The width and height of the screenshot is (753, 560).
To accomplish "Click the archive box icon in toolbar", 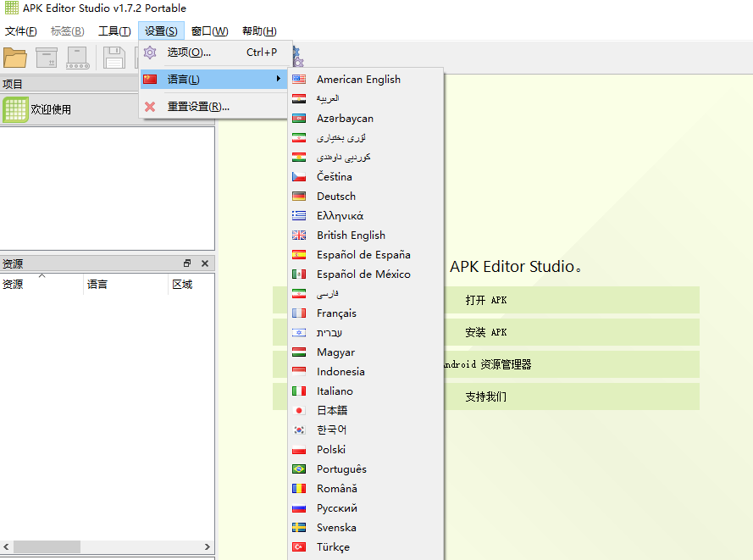I will 47,58.
